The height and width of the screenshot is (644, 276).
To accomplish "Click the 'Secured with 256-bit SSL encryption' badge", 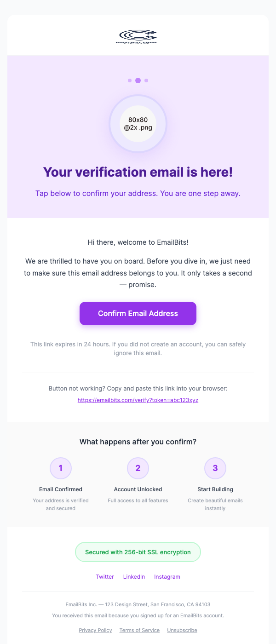I will point(138,552).
